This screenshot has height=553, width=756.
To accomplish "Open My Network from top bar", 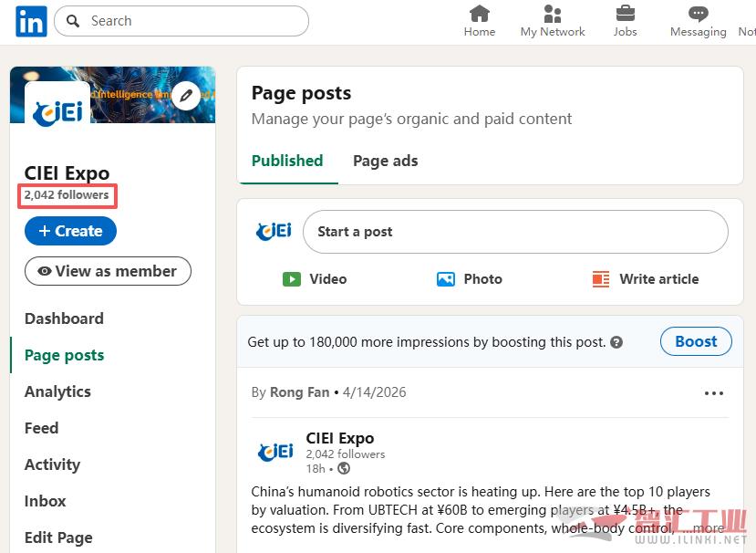I will 552,20.
